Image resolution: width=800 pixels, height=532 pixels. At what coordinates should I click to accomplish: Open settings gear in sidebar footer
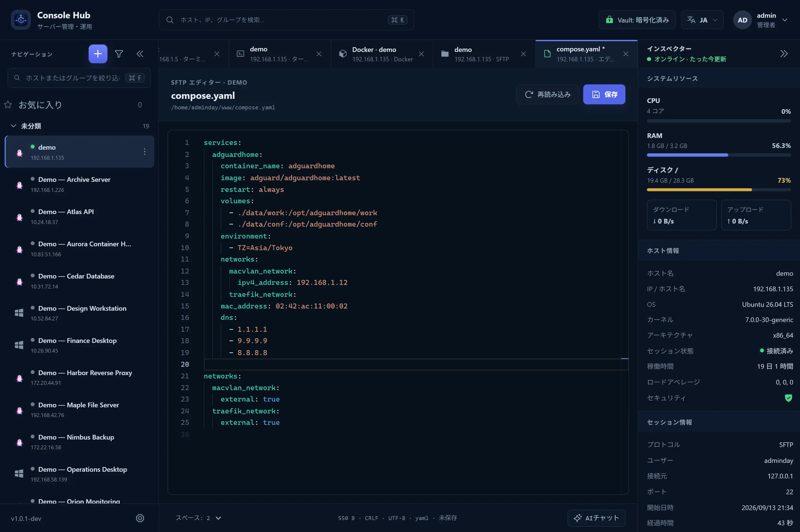coord(140,518)
